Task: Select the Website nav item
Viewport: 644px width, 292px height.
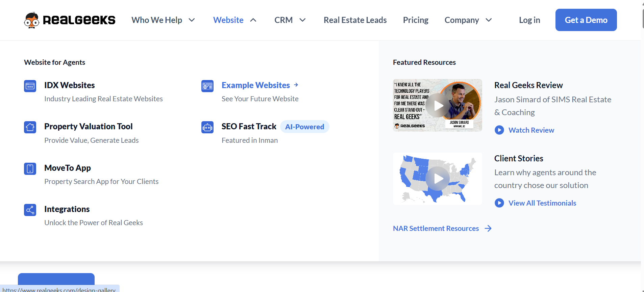Action: [228, 20]
